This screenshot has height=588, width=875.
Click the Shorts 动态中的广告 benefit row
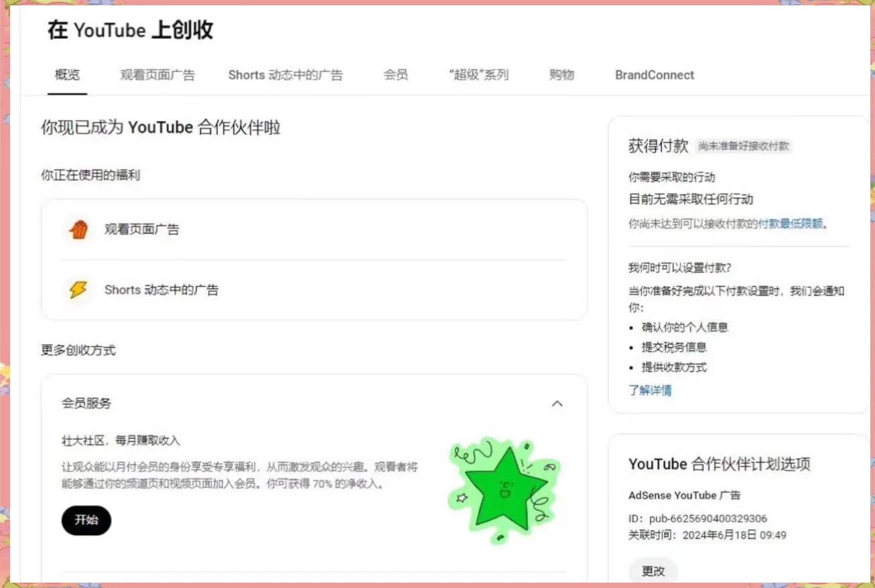point(314,290)
